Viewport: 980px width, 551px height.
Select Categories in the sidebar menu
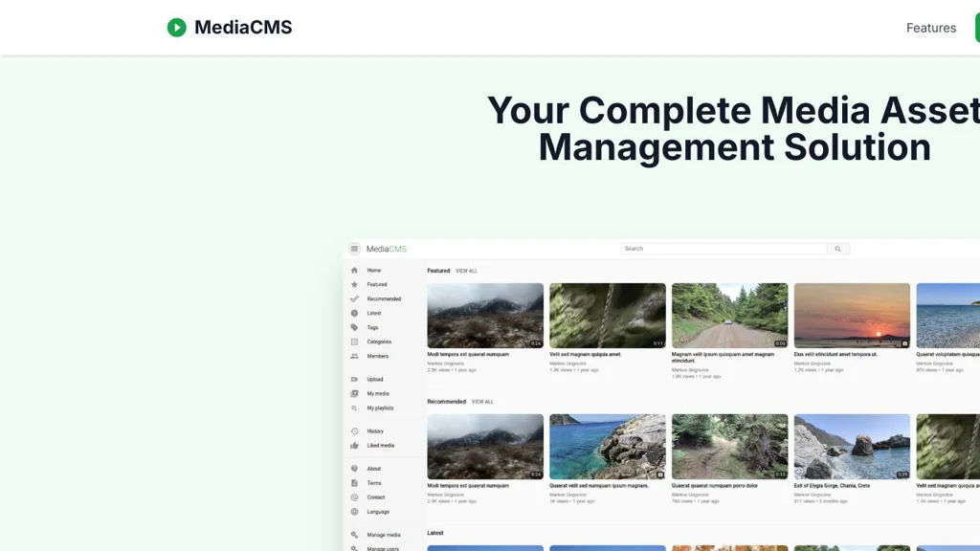pyautogui.click(x=379, y=342)
